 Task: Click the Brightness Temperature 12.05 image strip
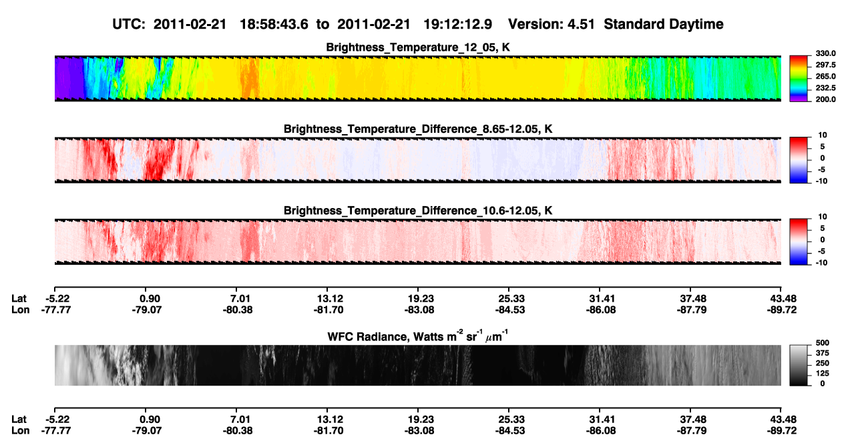click(x=418, y=78)
